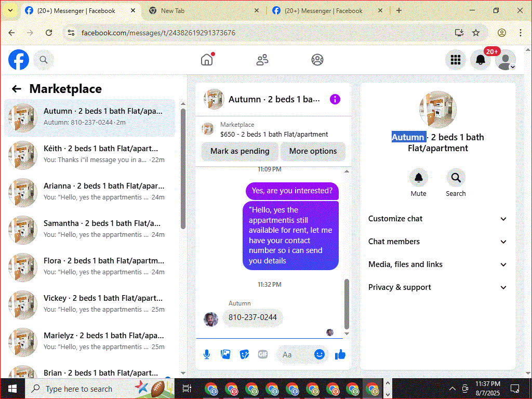Open the emoji picker smiley
Screen dimensions: 532x399
coord(320,354)
